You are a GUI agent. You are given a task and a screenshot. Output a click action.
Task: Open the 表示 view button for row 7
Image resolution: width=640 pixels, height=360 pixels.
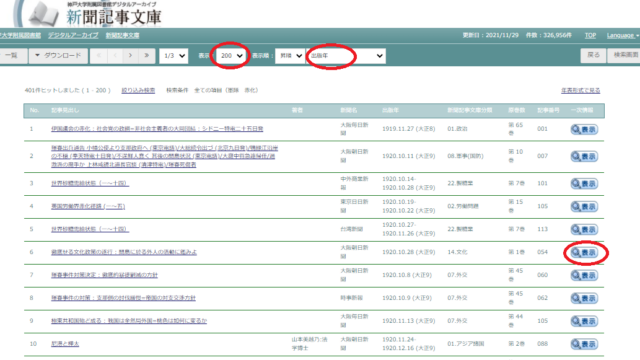(x=584, y=276)
